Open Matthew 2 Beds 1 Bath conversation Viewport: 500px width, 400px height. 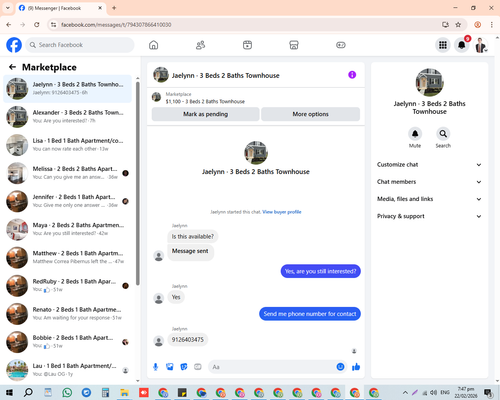pos(68,257)
